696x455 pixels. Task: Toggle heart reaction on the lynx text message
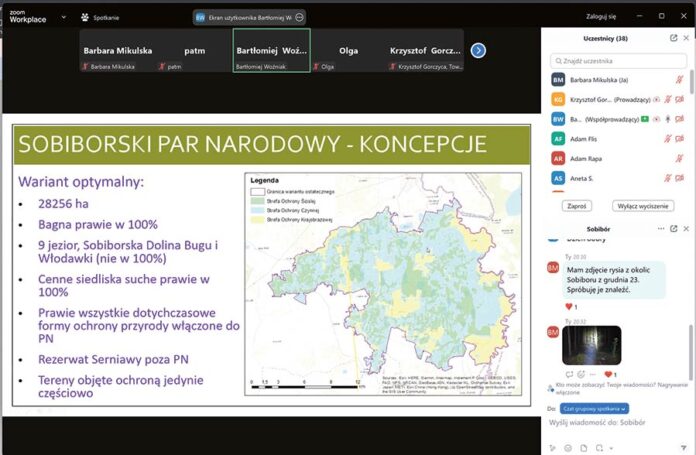pyautogui.click(x=570, y=306)
